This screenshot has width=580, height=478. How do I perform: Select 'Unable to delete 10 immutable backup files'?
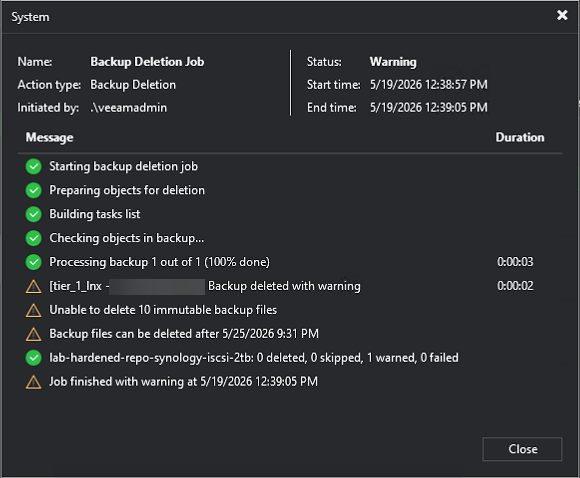click(163, 310)
